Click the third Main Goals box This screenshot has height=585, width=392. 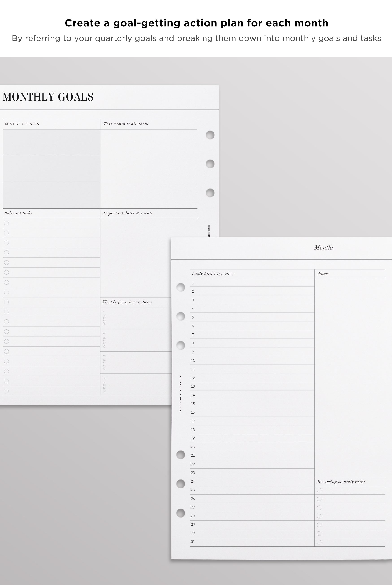tap(52, 195)
